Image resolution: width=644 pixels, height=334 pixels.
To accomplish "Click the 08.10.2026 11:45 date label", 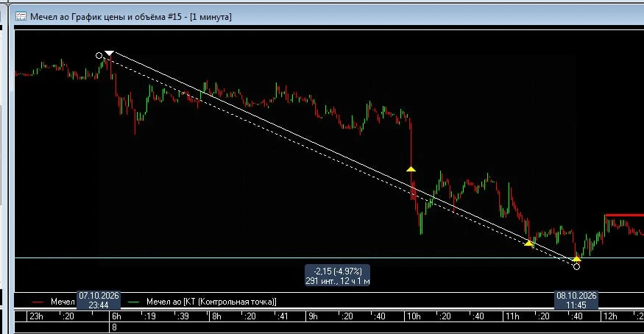I will coord(576,300).
